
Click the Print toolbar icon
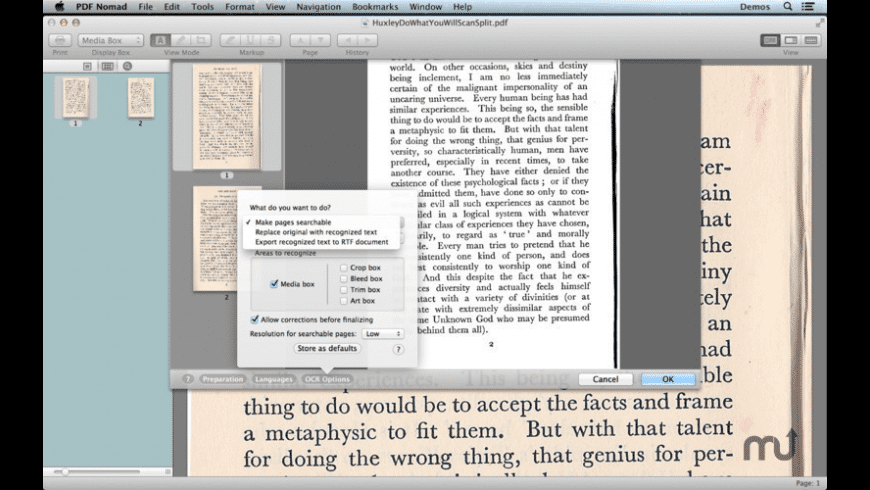[59, 40]
